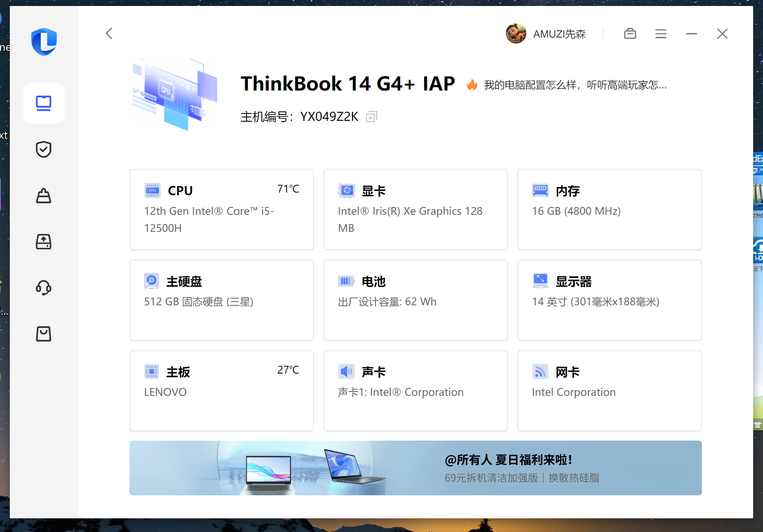Open the briefcase toolbox icon in header
The image size is (763, 532).
(630, 33)
